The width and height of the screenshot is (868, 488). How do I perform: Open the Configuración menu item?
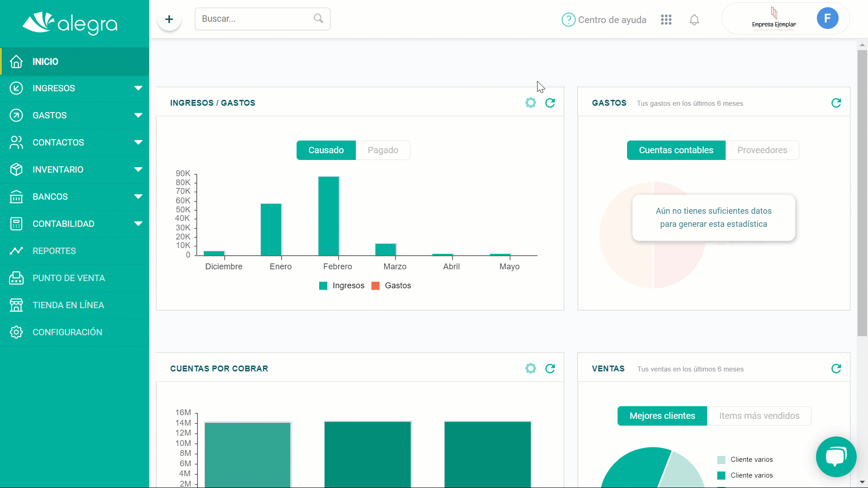75,332
